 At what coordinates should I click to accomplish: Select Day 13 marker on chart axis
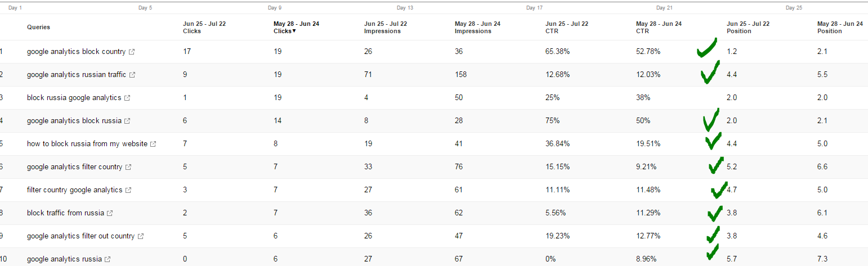pos(405,8)
